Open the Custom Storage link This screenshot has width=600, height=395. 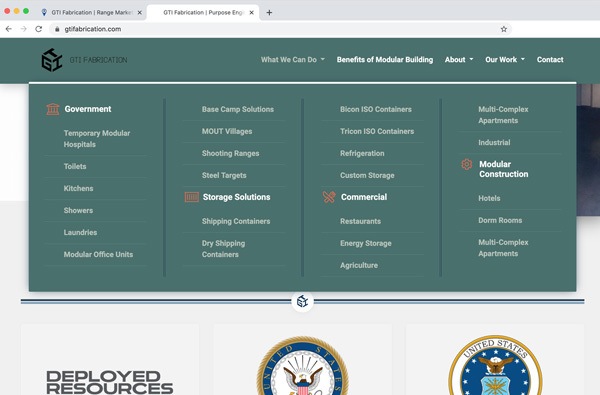point(367,175)
